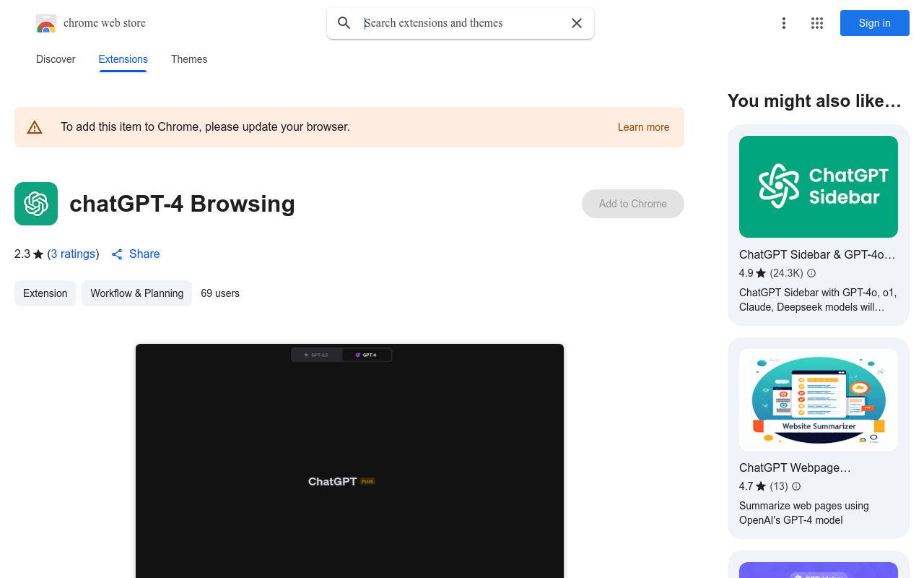Open the Share option

coord(135,254)
